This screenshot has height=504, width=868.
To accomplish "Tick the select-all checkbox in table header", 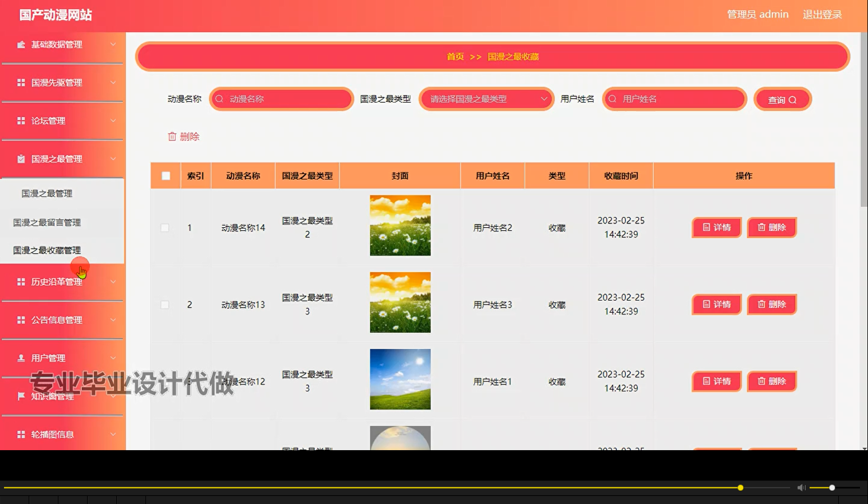I will pos(166,176).
